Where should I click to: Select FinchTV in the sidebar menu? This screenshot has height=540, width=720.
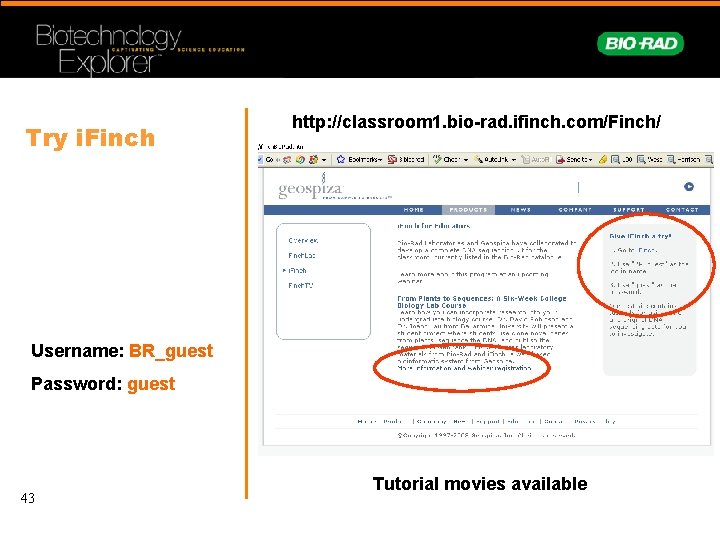pos(301,286)
